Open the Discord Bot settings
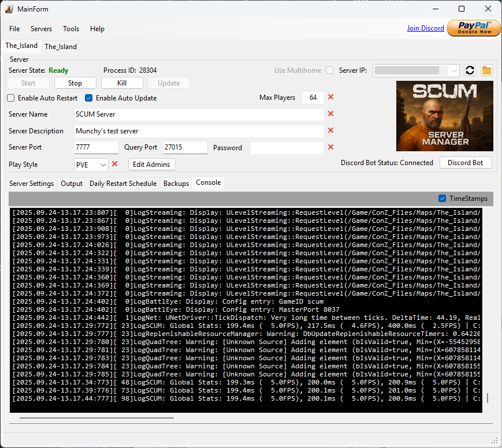 click(x=466, y=163)
